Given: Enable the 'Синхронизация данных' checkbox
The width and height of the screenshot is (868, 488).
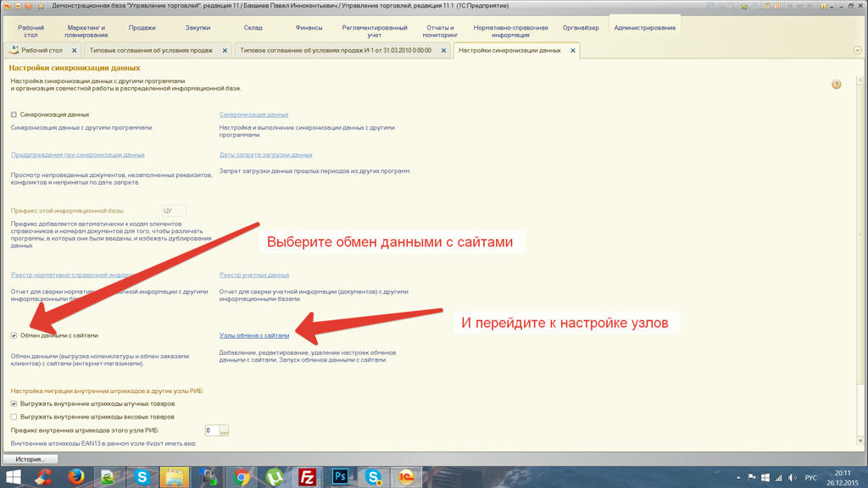Looking at the screenshot, I should point(14,114).
